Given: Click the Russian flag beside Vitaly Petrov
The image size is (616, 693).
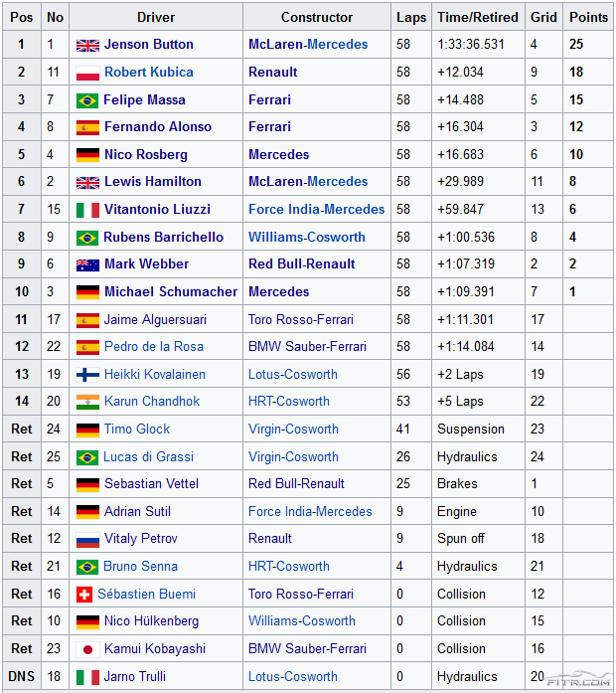Looking at the screenshot, I should click(x=87, y=539).
